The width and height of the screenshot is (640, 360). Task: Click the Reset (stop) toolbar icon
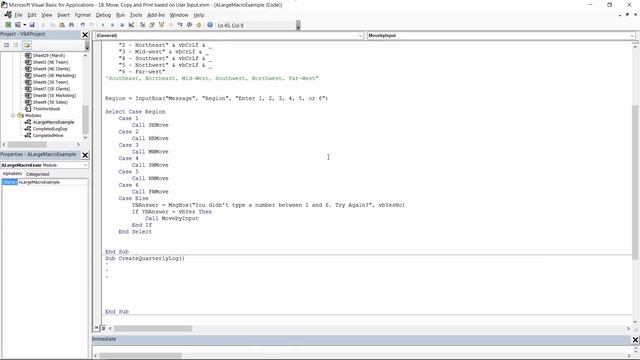122,25
